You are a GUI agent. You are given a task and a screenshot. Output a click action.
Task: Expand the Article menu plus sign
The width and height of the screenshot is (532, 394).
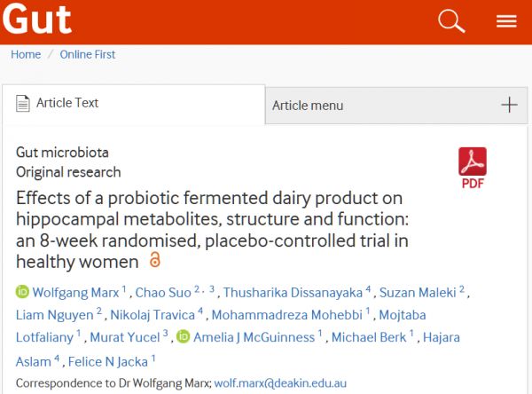(509, 105)
